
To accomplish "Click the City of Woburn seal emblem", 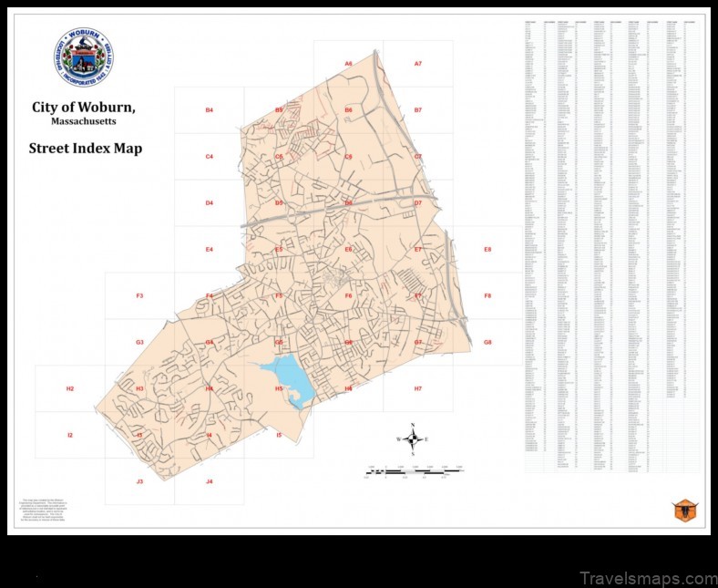I will tap(84, 57).
